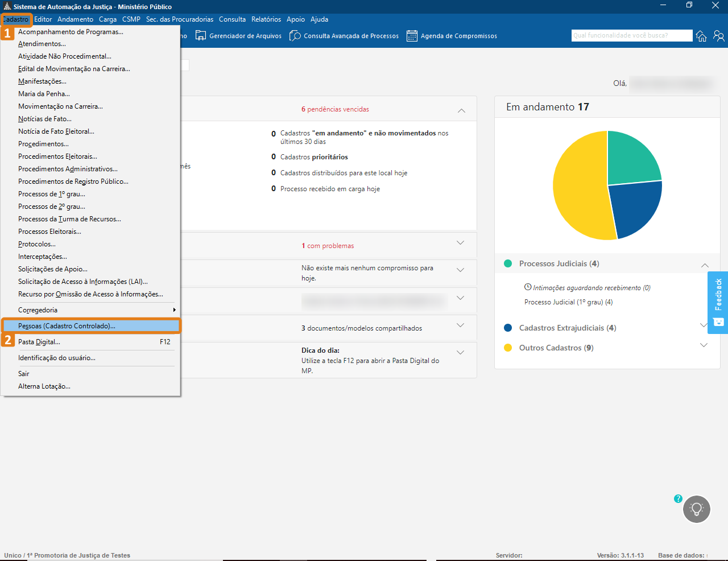
Task: Collapse the pendências vencidas panel
Action: click(x=461, y=110)
